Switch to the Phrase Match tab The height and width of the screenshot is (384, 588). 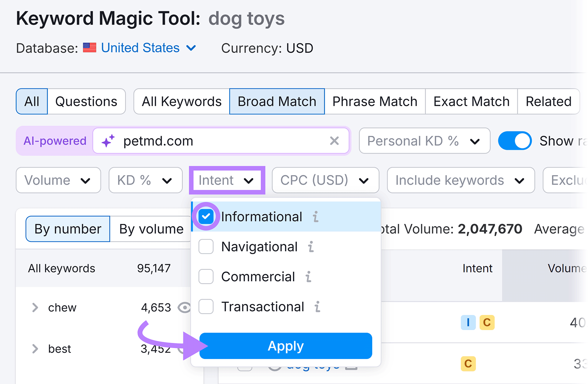(x=374, y=101)
